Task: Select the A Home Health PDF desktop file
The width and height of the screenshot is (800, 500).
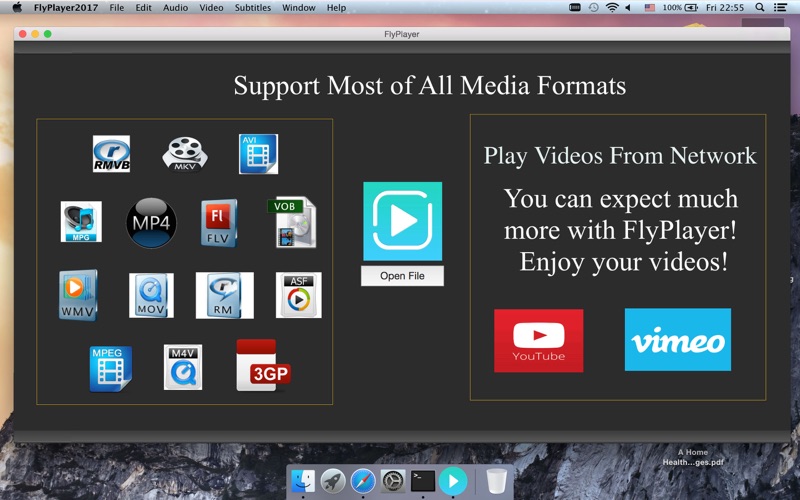Action: 693,457
